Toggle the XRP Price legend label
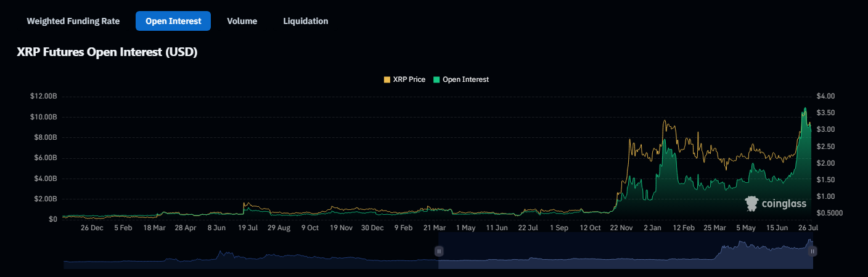 point(409,79)
